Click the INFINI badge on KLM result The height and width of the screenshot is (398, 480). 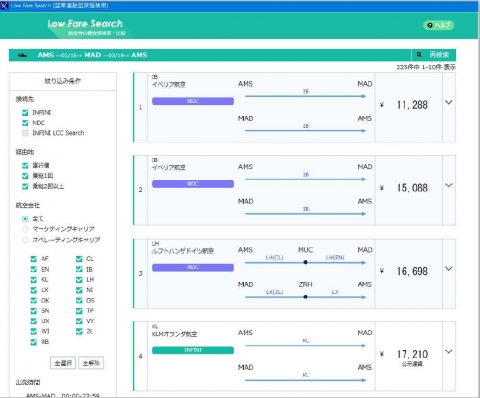point(193,350)
